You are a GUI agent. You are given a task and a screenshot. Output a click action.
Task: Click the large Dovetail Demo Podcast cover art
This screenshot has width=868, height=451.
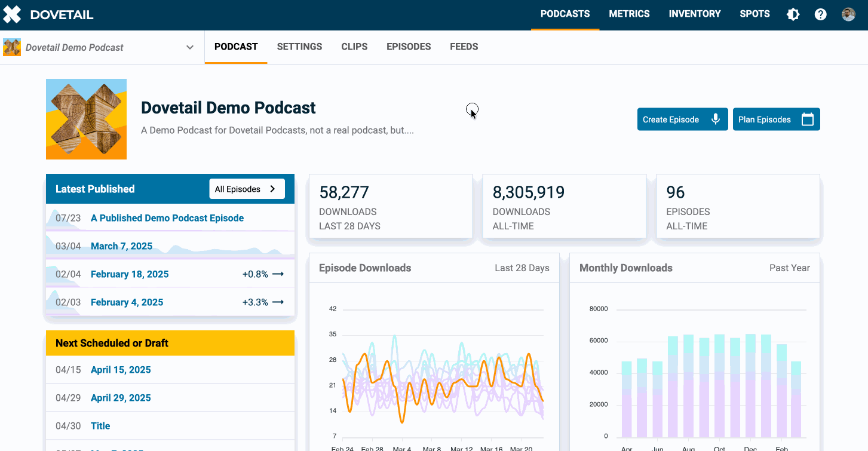tap(86, 119)
